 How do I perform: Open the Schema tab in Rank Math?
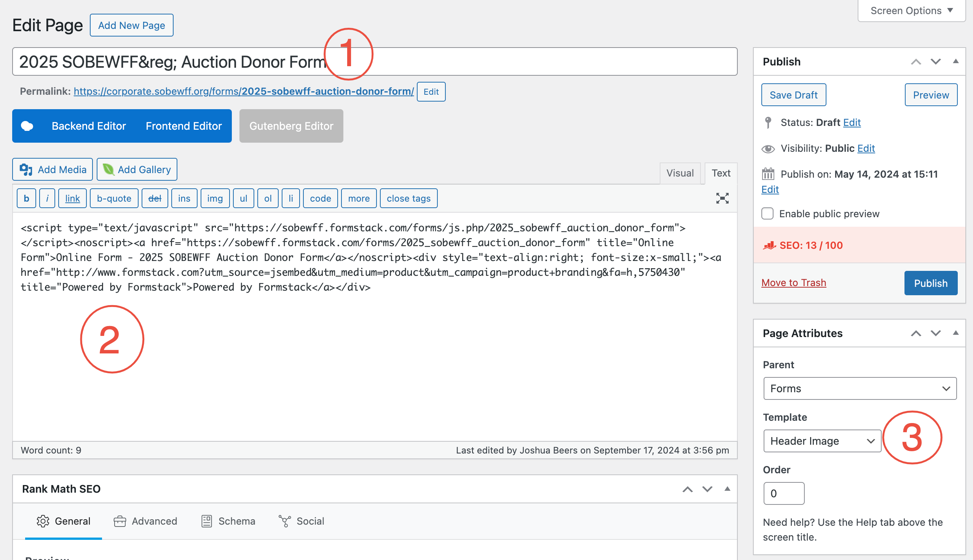pos(228,521)
